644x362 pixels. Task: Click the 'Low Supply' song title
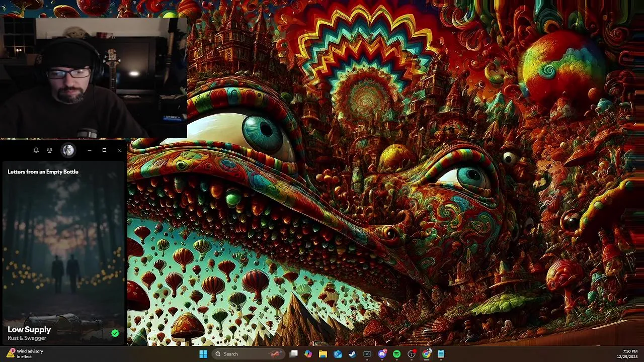coord(29,329)
